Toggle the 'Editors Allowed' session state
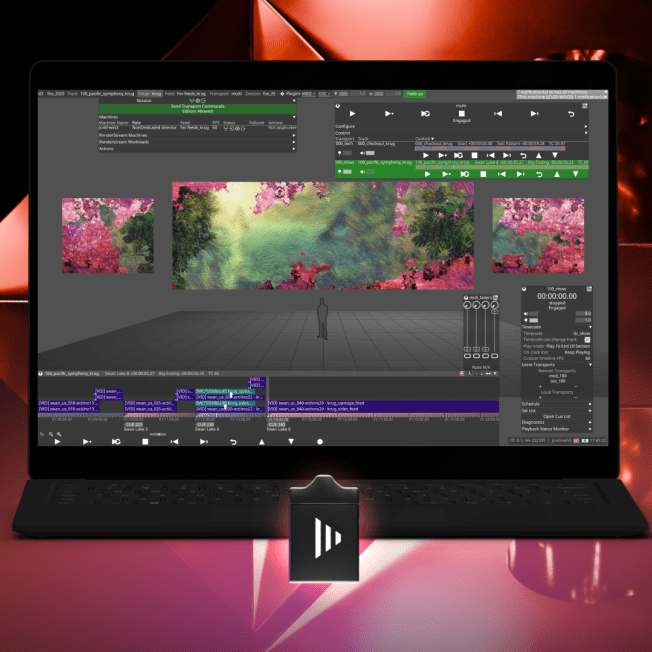 198,111
